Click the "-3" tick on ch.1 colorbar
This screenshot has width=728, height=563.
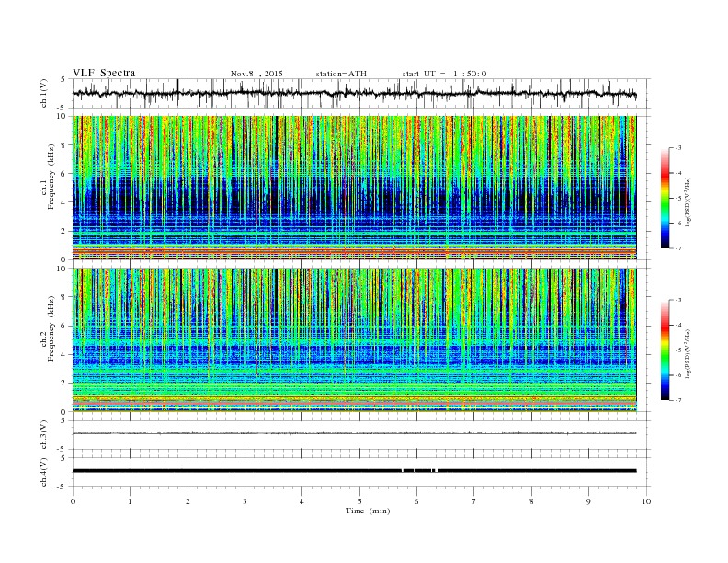point(677,148)
